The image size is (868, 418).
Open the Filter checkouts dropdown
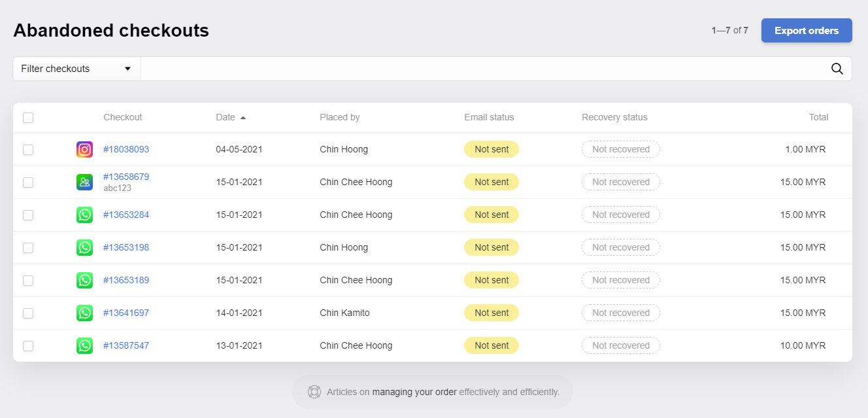(76, 69)
